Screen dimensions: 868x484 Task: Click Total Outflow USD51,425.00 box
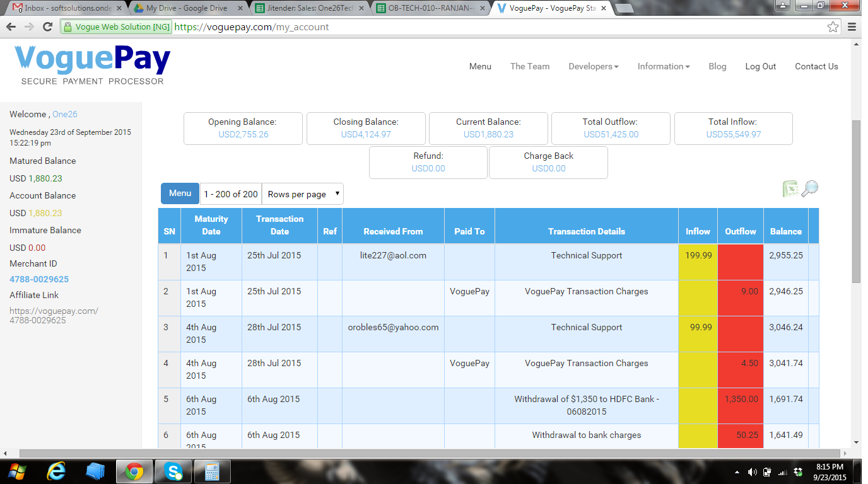pyautogui.click(x=611, y=129)
